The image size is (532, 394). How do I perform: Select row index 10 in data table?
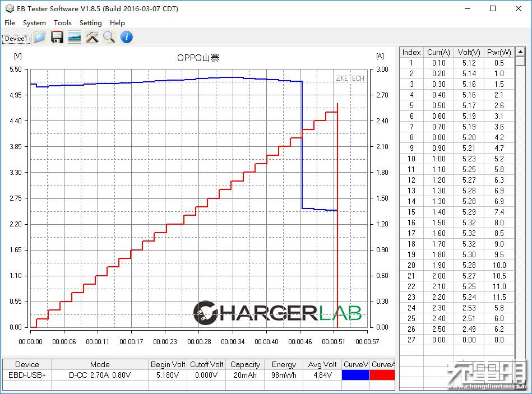[457, 159]
